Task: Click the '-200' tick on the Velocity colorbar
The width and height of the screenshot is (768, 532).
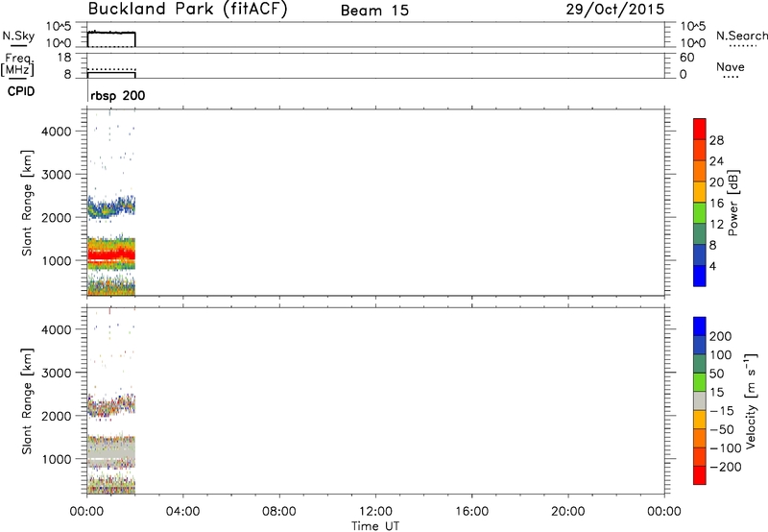Action: tap(726, 467)
